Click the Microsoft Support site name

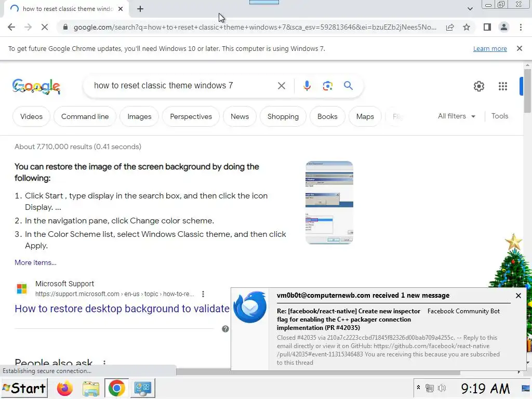click(x=64, y=284)
